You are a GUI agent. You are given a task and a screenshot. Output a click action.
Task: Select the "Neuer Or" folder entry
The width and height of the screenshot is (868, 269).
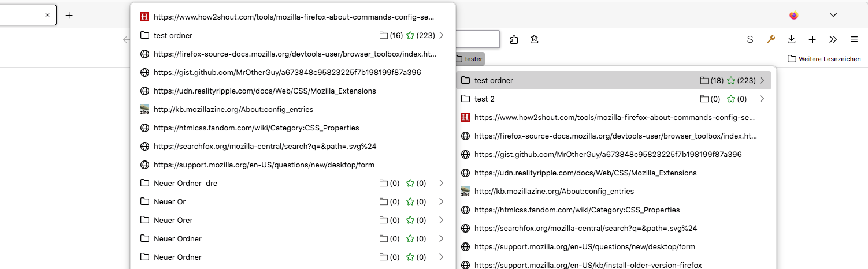coord(169,201)
